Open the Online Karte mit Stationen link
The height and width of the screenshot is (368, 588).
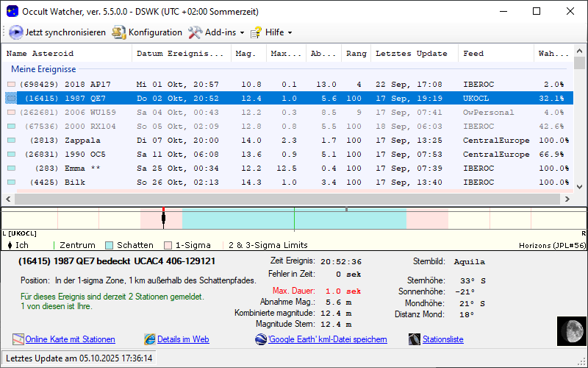point(70,339)
